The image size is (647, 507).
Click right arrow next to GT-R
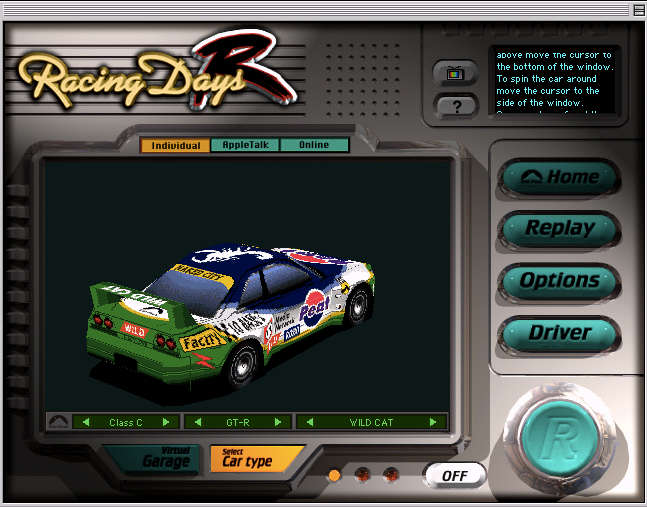pos(278,422)
